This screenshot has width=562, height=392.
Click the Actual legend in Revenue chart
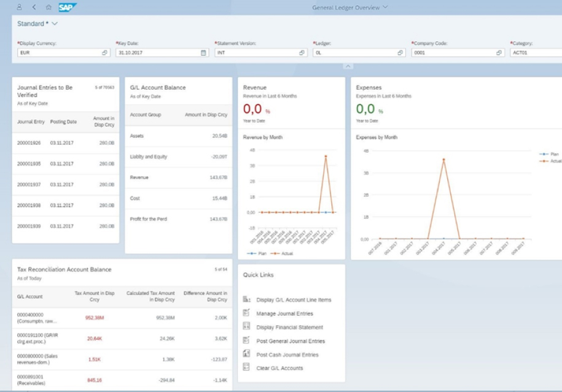pos(282,253)
